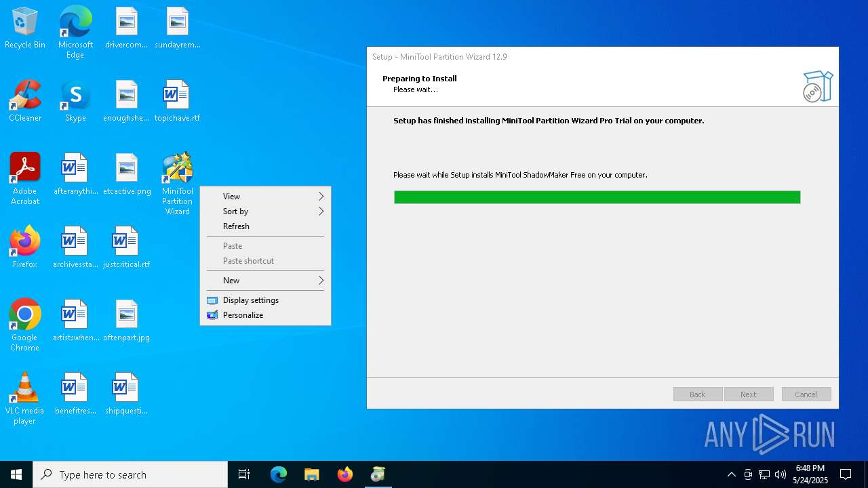Select the Microsoft Edge desktop shortcut

[75, 33]
